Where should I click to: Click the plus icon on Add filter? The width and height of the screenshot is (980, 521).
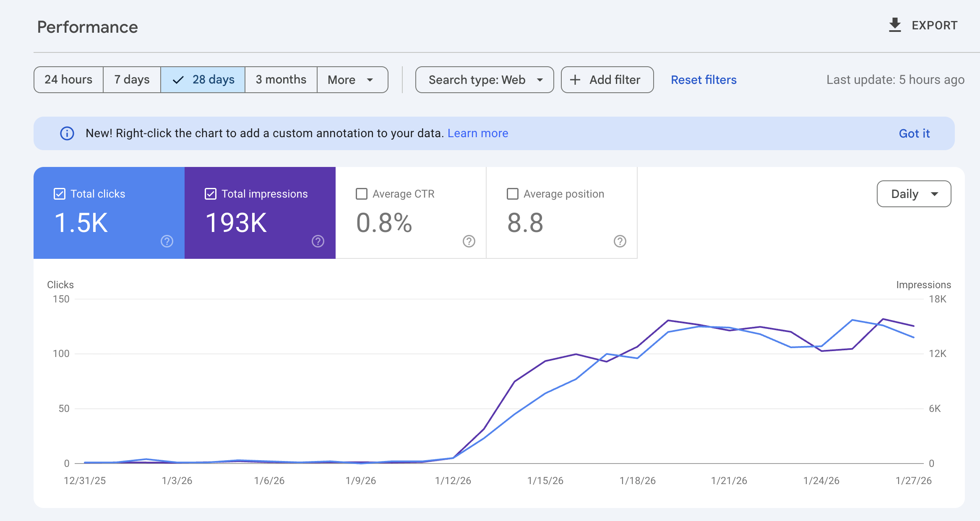575,80
